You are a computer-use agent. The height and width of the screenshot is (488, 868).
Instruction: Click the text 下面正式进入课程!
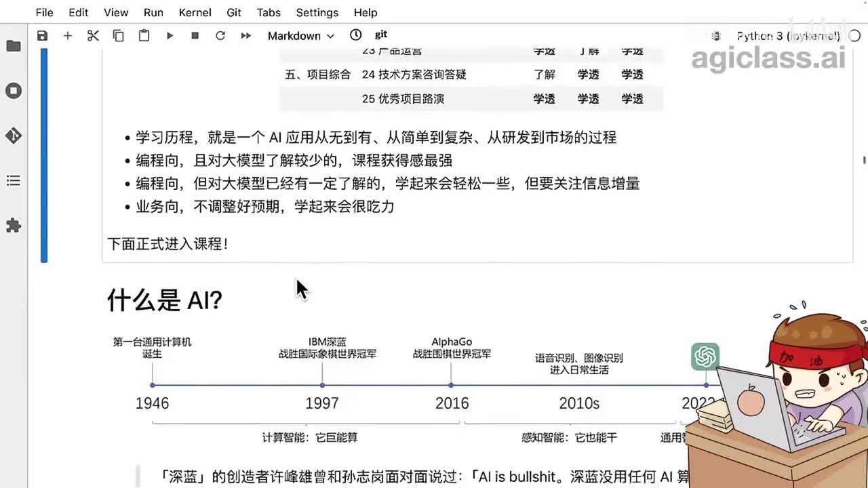(x=167, y=243)
